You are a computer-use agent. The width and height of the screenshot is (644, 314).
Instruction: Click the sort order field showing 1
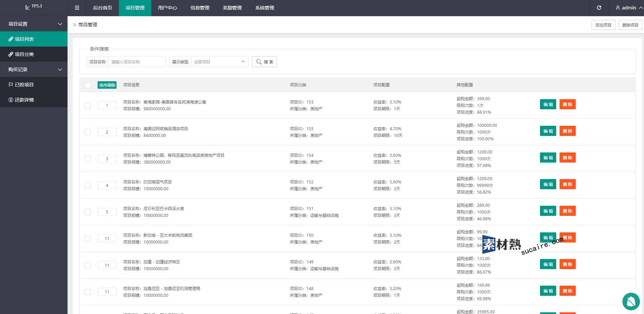coord(107,105)
